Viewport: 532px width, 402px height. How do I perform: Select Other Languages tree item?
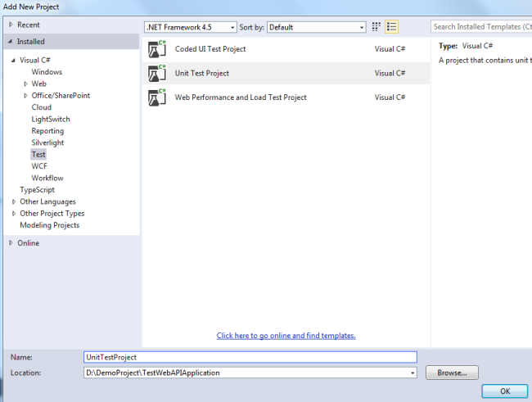[x=47, y=201]
